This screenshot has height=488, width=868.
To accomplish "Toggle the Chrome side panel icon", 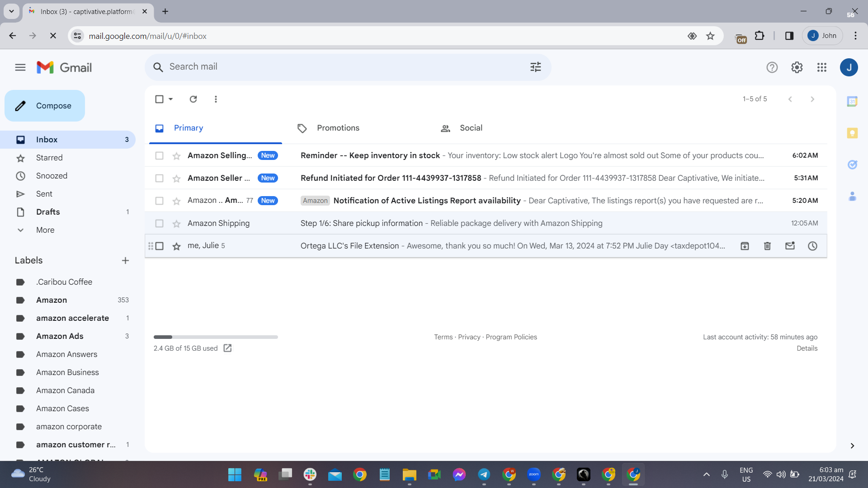I will coord(789,36).
